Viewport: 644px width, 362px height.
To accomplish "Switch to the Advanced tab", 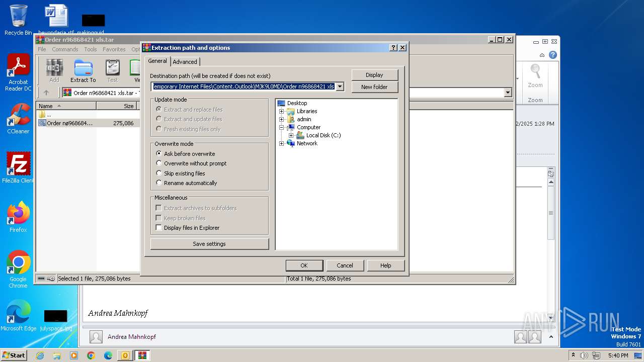I will [x=185, y=62].
